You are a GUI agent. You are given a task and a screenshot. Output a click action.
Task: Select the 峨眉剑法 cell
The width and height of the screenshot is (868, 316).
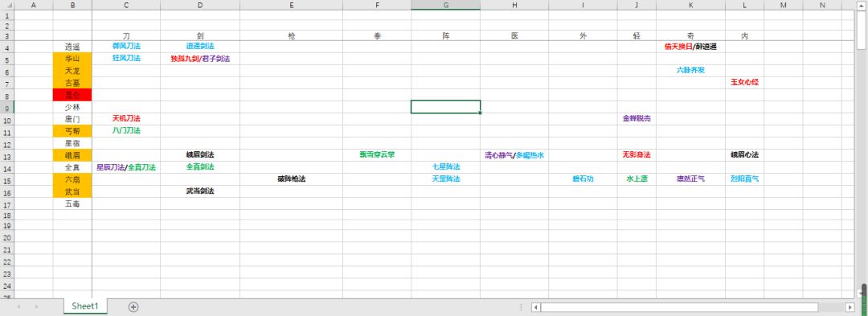(200, 155)
